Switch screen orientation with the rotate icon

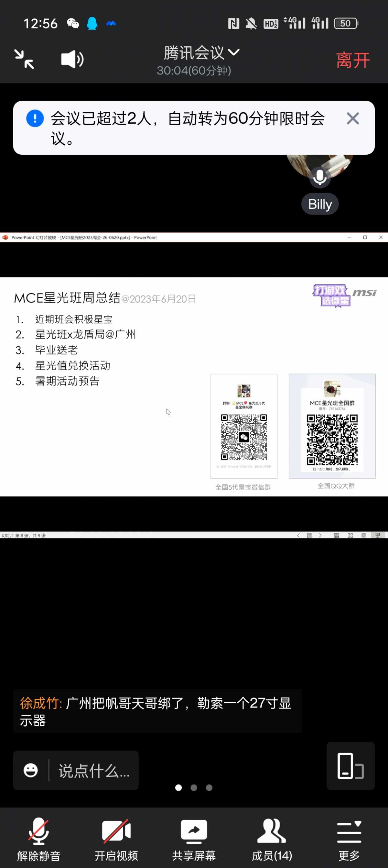(350, 765)
